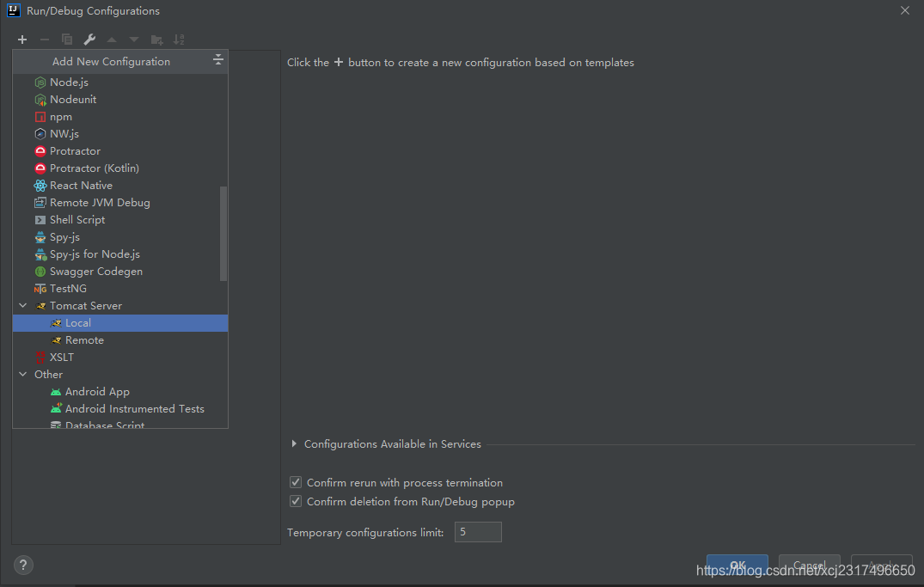This screenshot has height=587, width=924.
Task: Click the configuration list scrollbar thumb
Action: [x=223, y=234]
